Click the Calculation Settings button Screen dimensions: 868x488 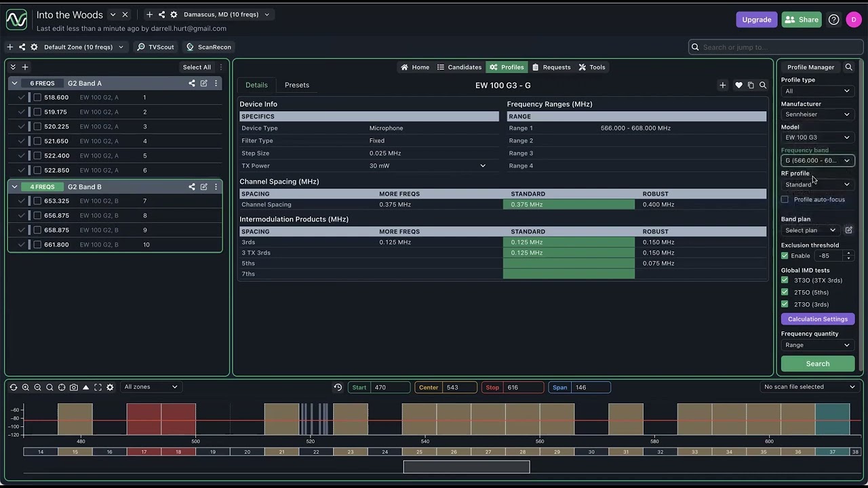(818, 319)
